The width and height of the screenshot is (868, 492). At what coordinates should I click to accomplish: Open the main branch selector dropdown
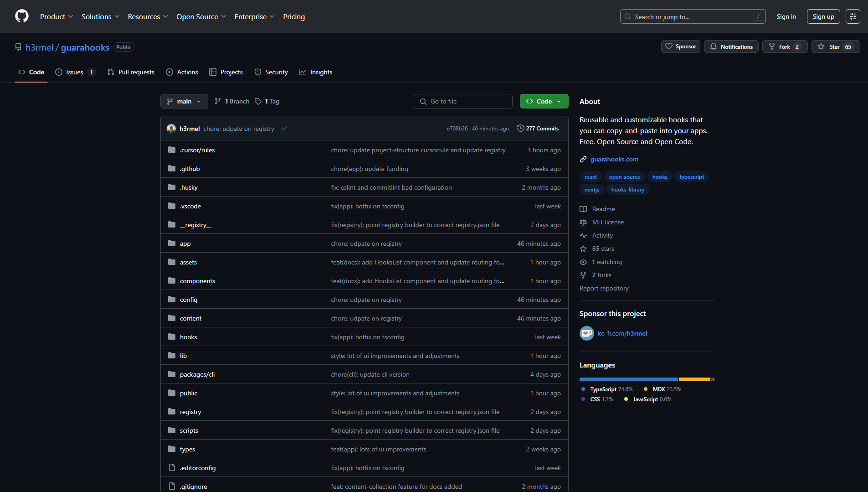coord(184,101)
